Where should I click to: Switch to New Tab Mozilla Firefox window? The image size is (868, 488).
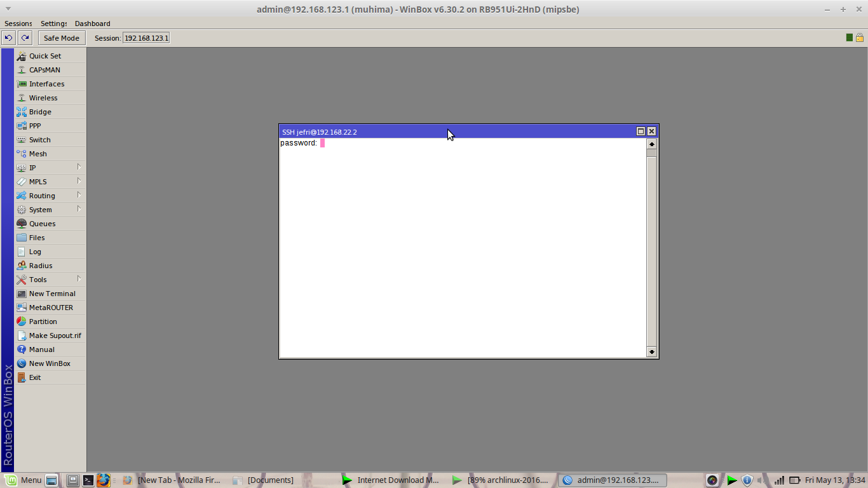pyautogui.click(x=172, y=480)
